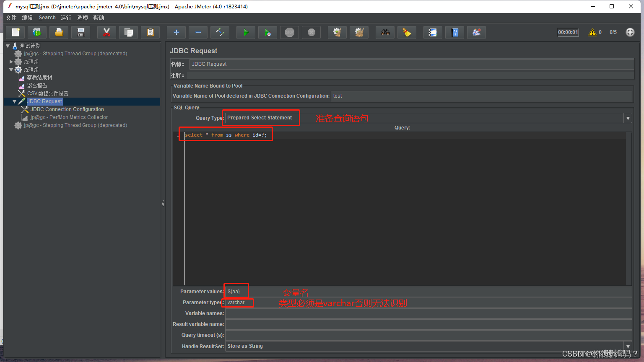Open the Function Helper list icon
644x362 pixels.
(x=433, y=32)
